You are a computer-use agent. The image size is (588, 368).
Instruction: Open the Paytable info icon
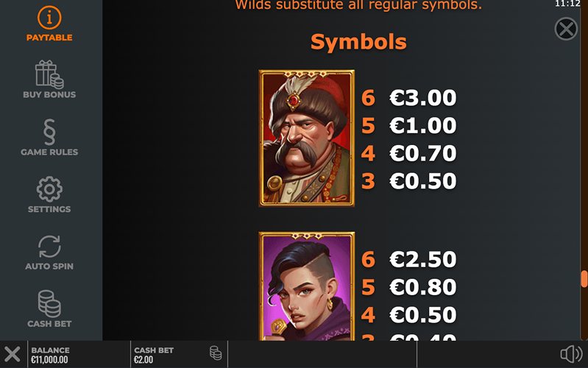(x=49, y=18)
